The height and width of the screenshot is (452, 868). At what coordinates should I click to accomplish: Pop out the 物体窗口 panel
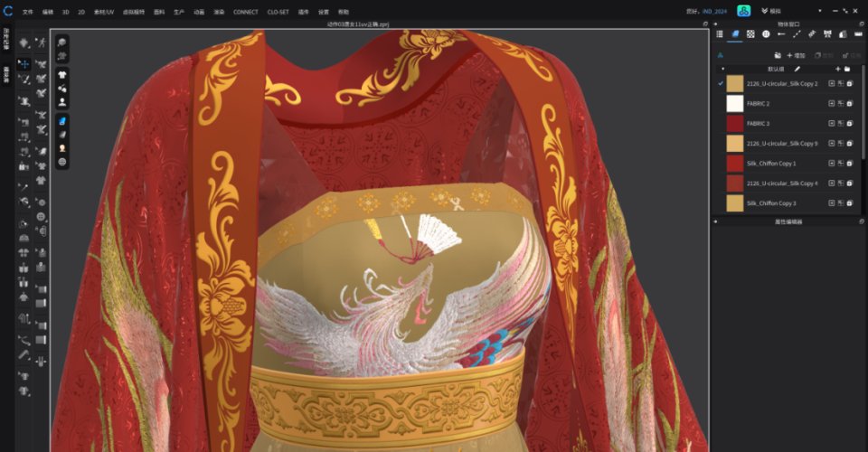point(862,24)
